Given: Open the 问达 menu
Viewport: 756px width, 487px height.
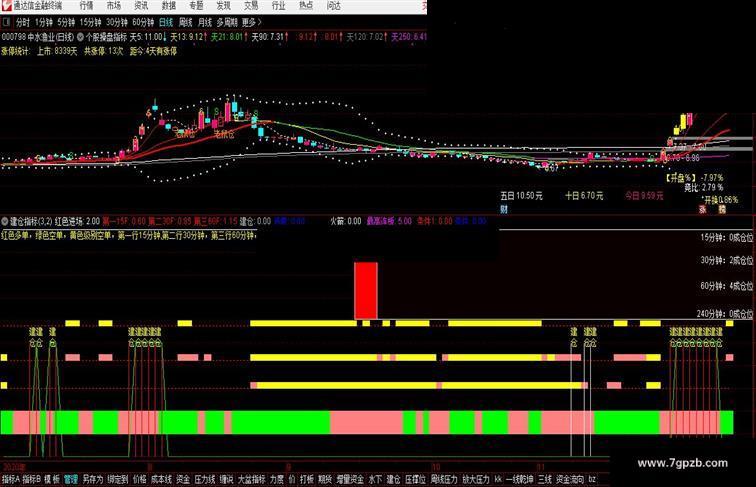Looking at the screenshot, I should pos(334,6).
